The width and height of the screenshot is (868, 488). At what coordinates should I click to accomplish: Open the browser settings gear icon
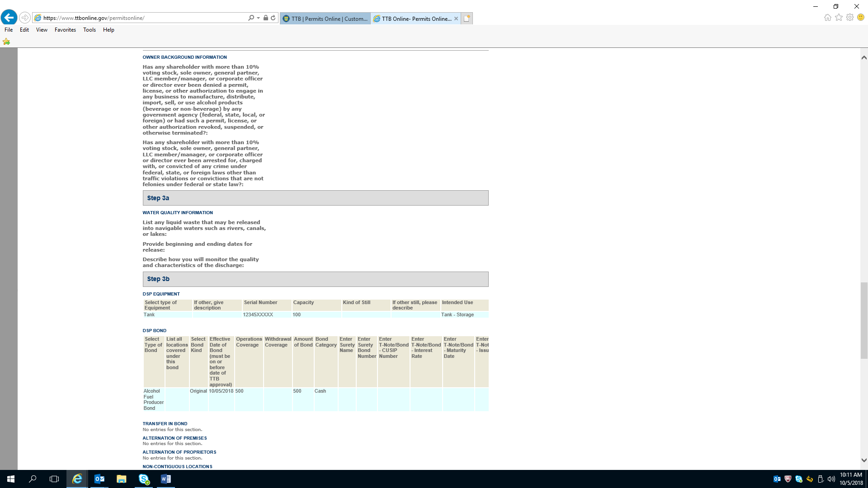(850, 18)
